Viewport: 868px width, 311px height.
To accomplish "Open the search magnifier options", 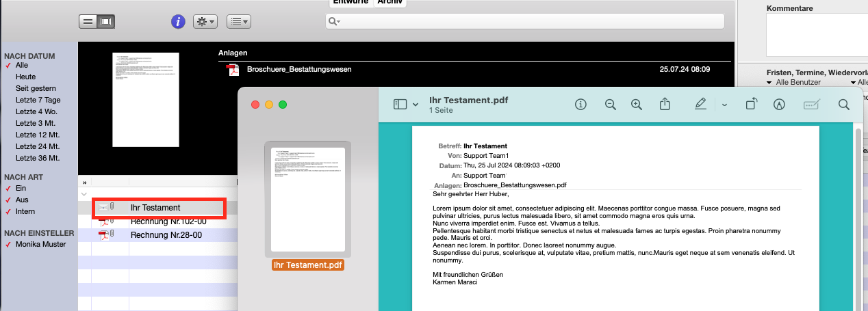I will (x=334, y=22).
